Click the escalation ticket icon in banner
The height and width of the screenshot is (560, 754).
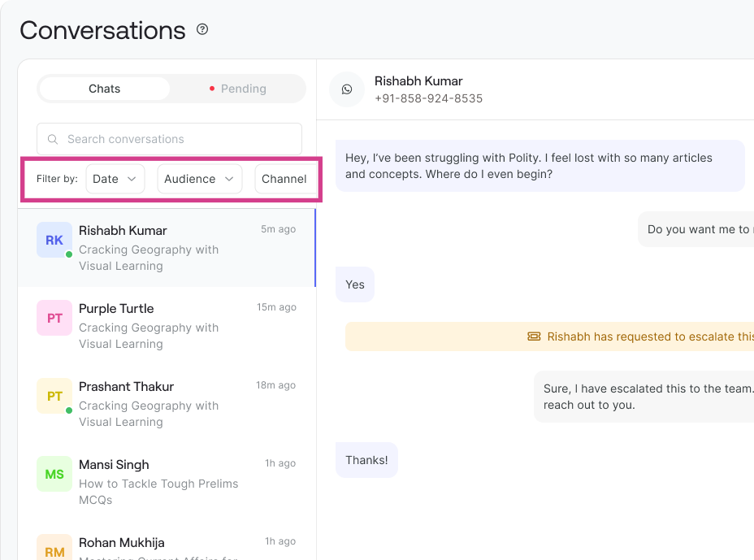[534, 336]
